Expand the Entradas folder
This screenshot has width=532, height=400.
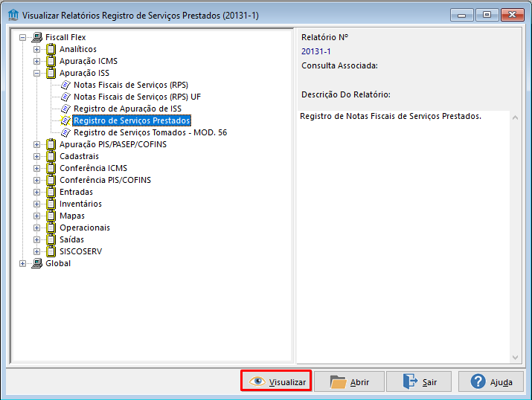click(x=37, y=193)
